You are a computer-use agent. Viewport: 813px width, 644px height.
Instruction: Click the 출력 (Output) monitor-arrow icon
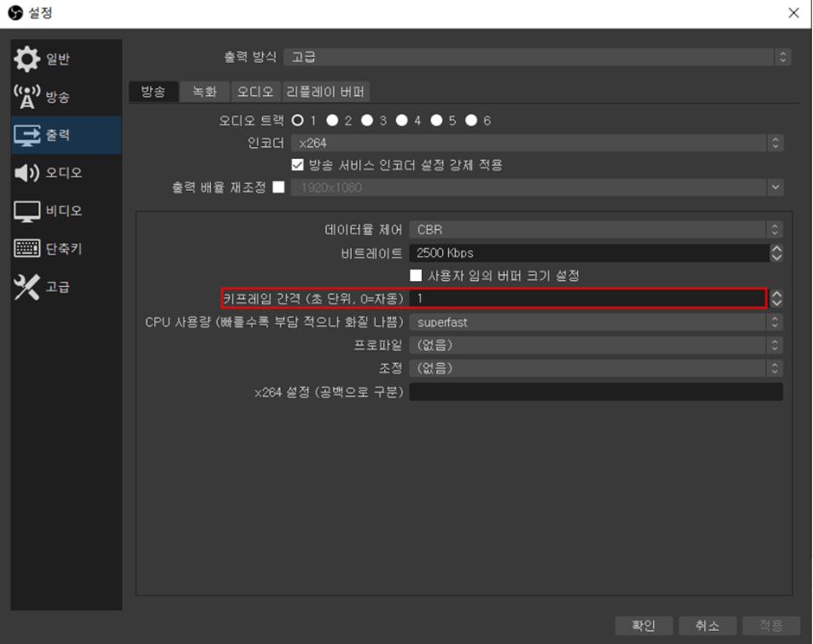[27, 135]
